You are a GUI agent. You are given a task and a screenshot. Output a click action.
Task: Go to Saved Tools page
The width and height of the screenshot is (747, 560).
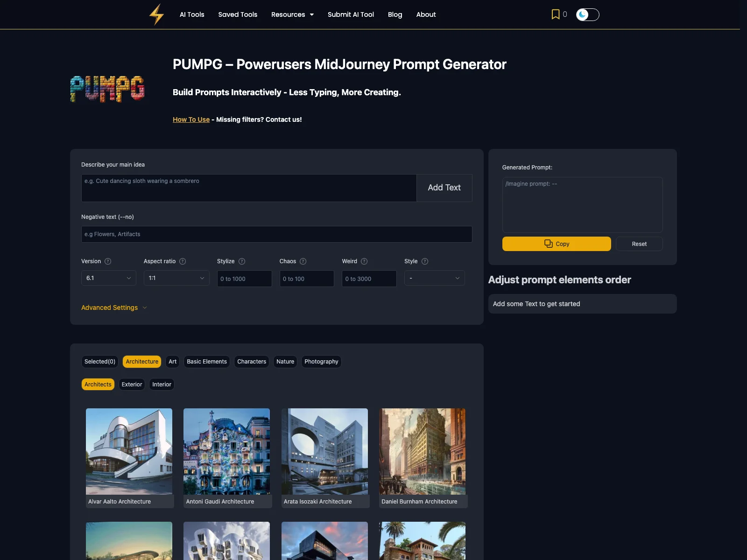[x=238, y=14]
